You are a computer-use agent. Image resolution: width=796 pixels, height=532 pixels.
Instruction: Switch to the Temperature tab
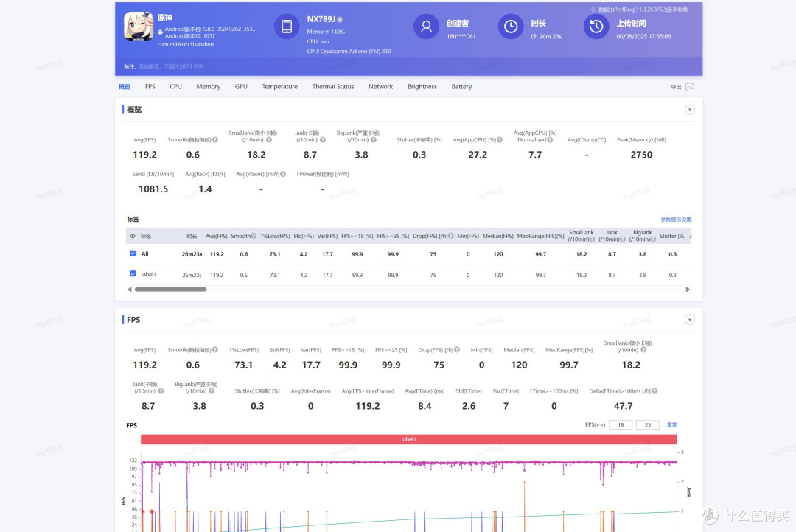point(280,87)
